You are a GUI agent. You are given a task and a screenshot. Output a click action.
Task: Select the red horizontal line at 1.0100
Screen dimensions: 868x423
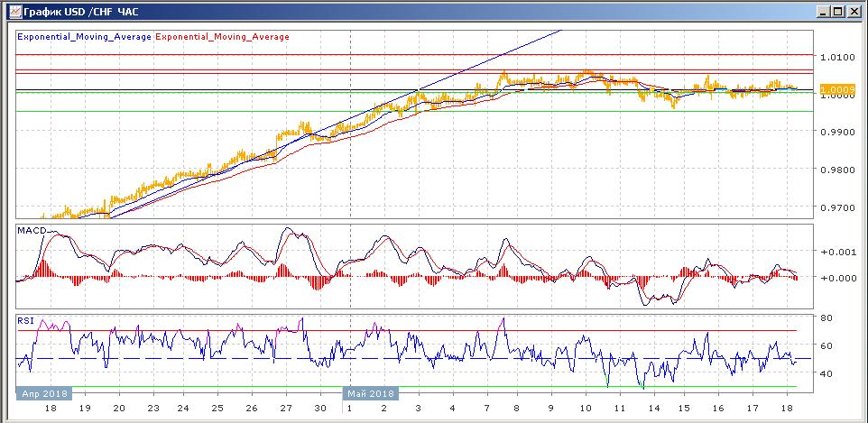pos(415,54)
